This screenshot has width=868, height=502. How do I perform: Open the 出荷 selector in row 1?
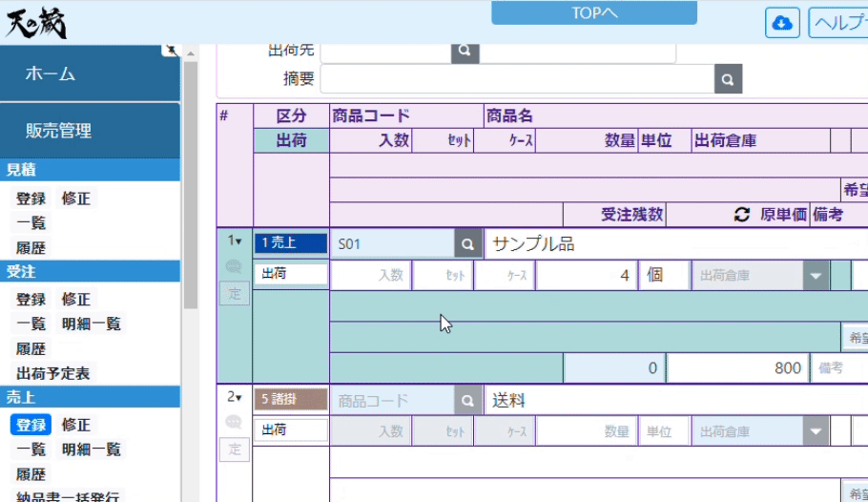291,274
